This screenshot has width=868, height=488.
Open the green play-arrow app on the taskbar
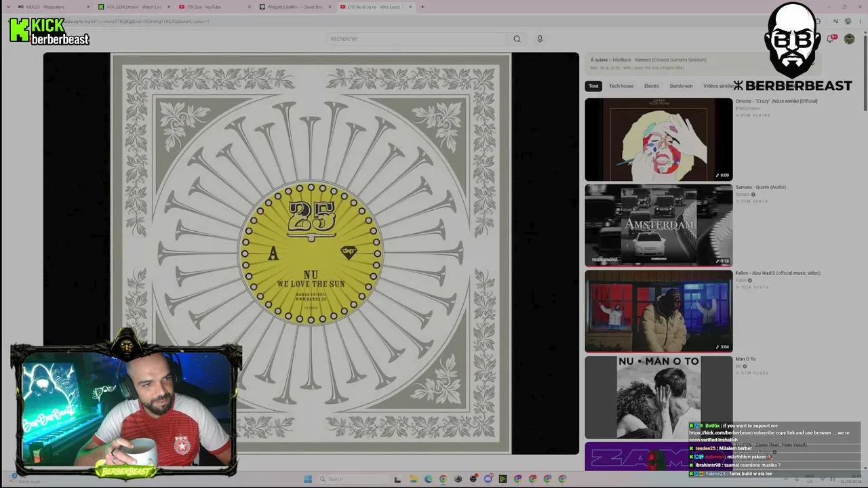point(502,479)
